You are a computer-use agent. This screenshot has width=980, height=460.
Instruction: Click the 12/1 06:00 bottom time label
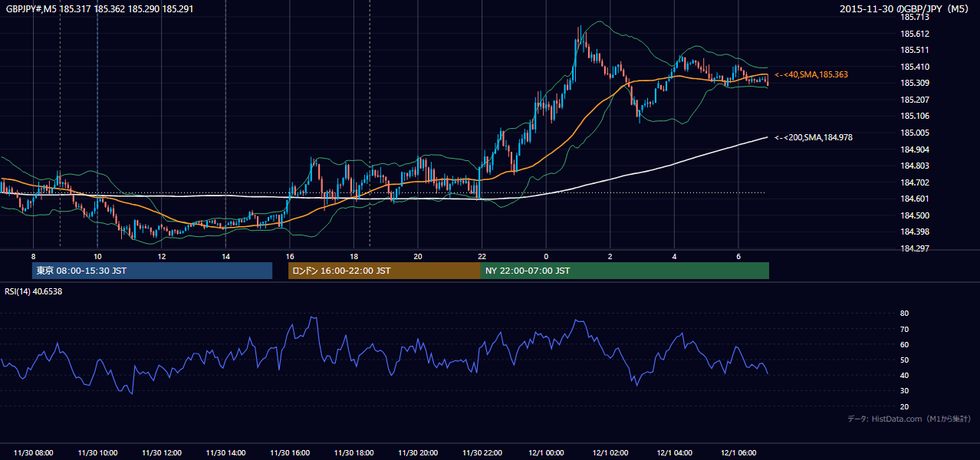coord(738,453)
